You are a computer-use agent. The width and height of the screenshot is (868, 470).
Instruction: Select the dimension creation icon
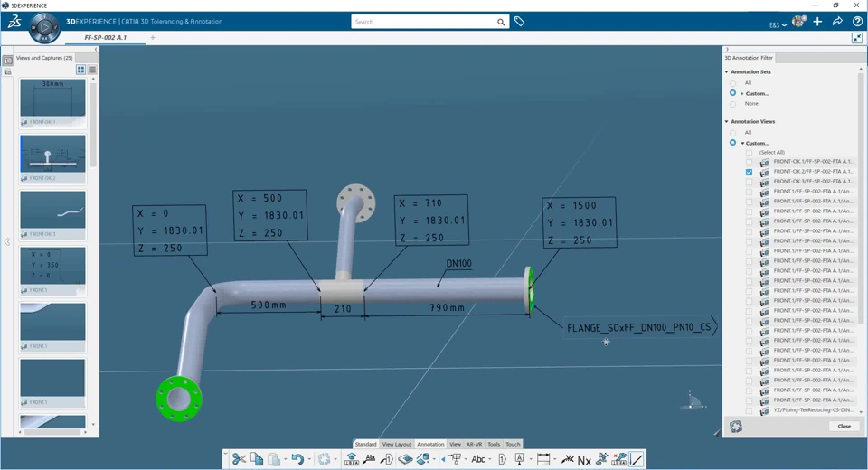coord(543,459)
